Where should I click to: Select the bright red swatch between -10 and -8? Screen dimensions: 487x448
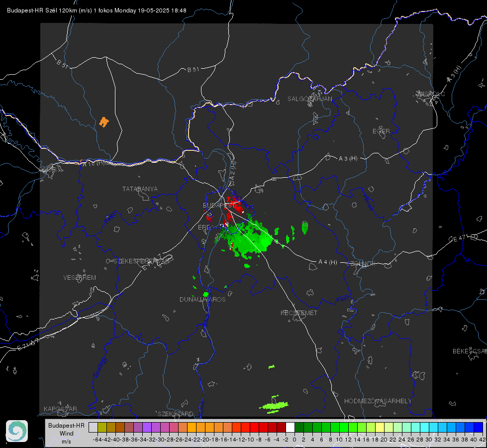coord(254,428)
